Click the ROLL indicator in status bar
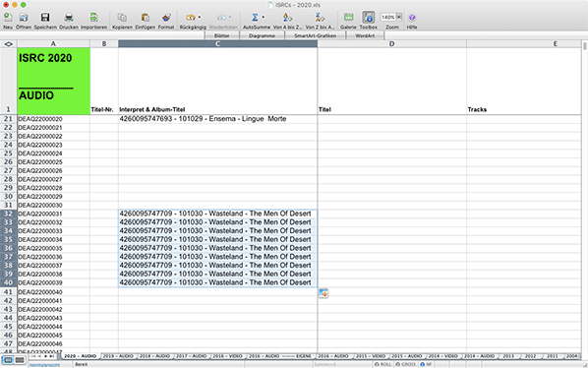Viewport: 588px width, 368px height. (382, 364)
